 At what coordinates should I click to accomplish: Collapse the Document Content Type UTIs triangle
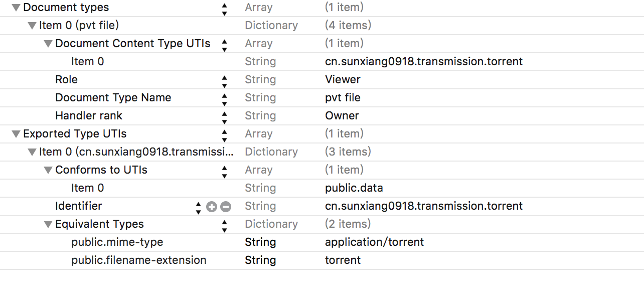tap(48, 44)
